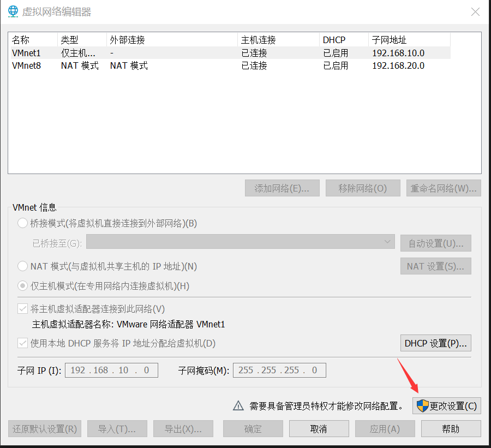Open NAT 设置(S)...
Screen dimensions: 491x448
click(435, 266)
